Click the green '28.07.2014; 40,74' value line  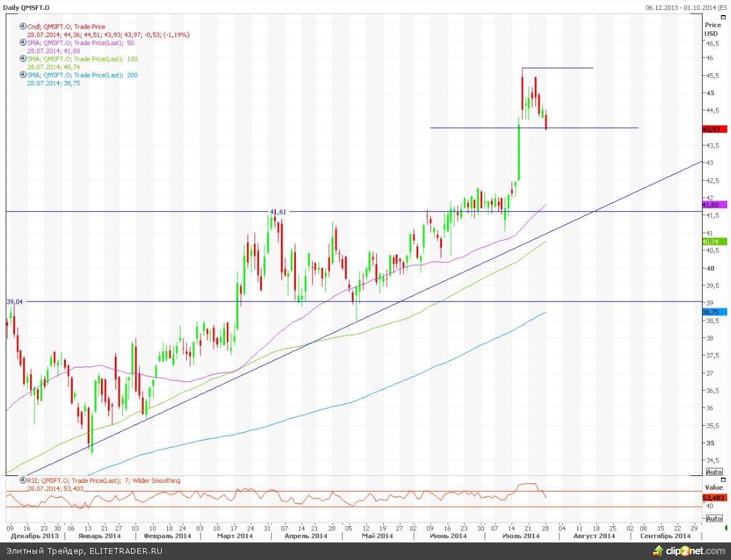point(53,67)
